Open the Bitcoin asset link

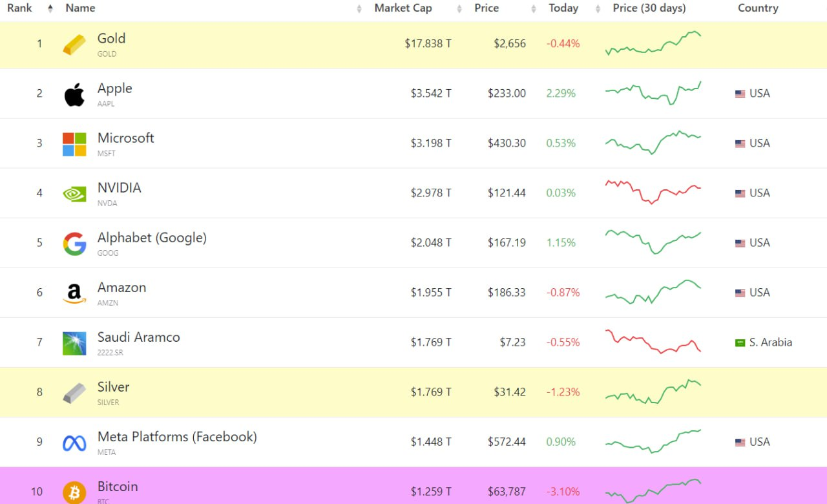(x=118, y=487)
